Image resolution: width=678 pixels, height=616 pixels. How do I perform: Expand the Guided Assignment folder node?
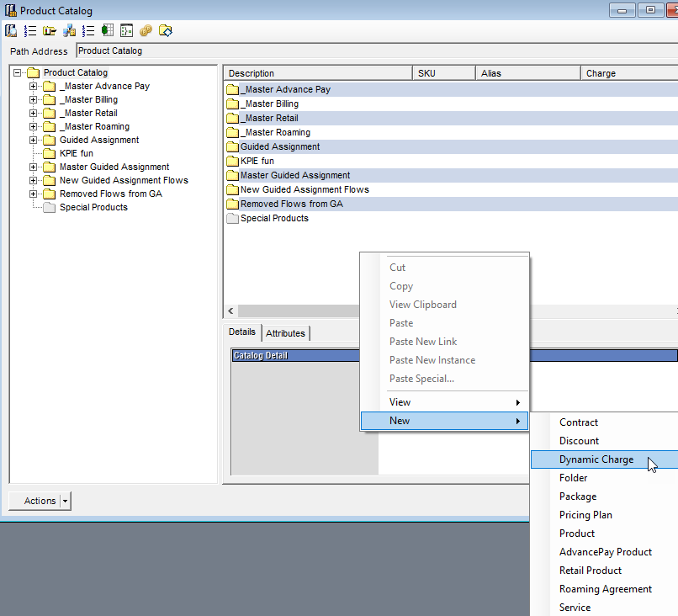pyautogui.click(x=32, y=140)
